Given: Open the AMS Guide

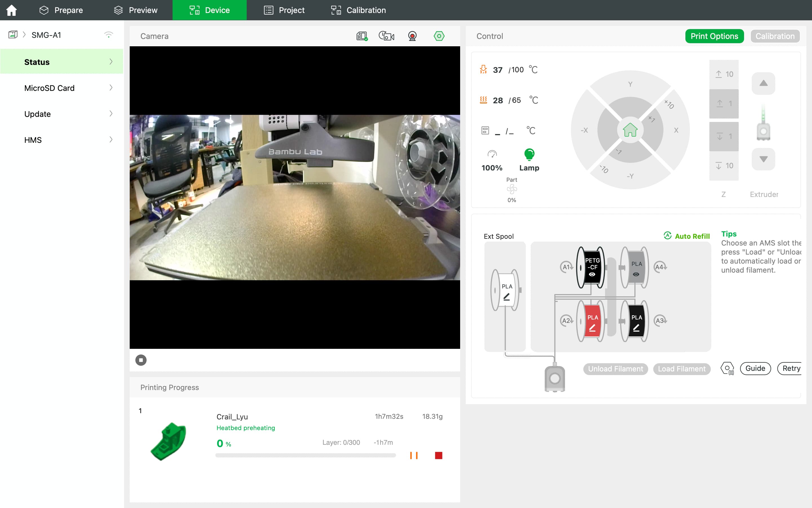Looking at the screenshot, I should click(755, 368).
